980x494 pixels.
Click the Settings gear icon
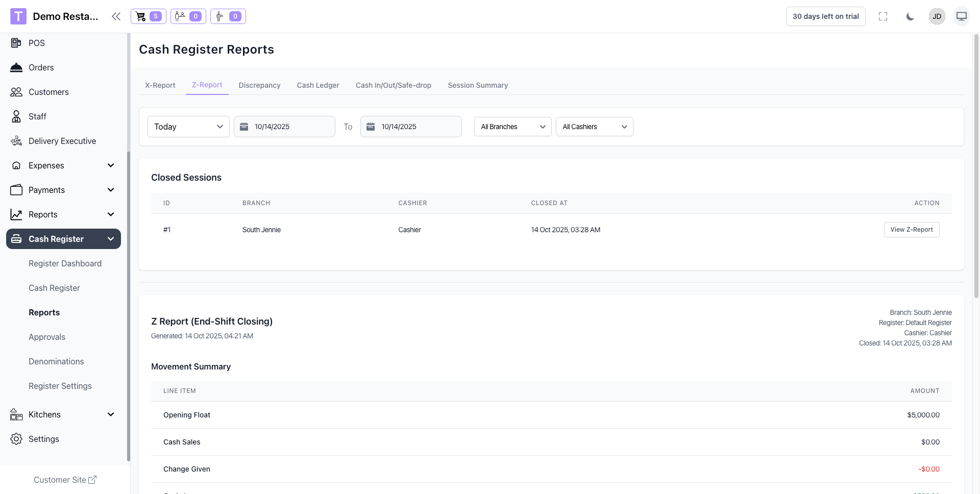pyautogui.click(x=16, y=439)
